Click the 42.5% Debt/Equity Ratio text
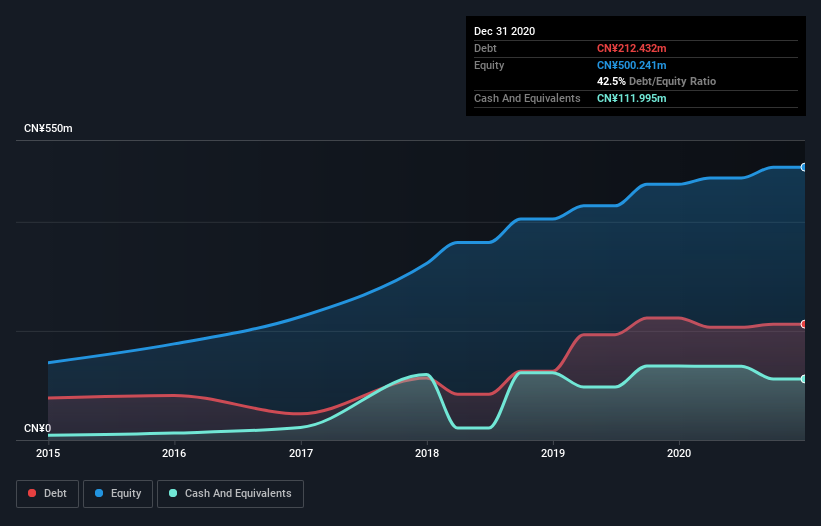This screenshot has width=821, height=526. click(x=656, y=81)
